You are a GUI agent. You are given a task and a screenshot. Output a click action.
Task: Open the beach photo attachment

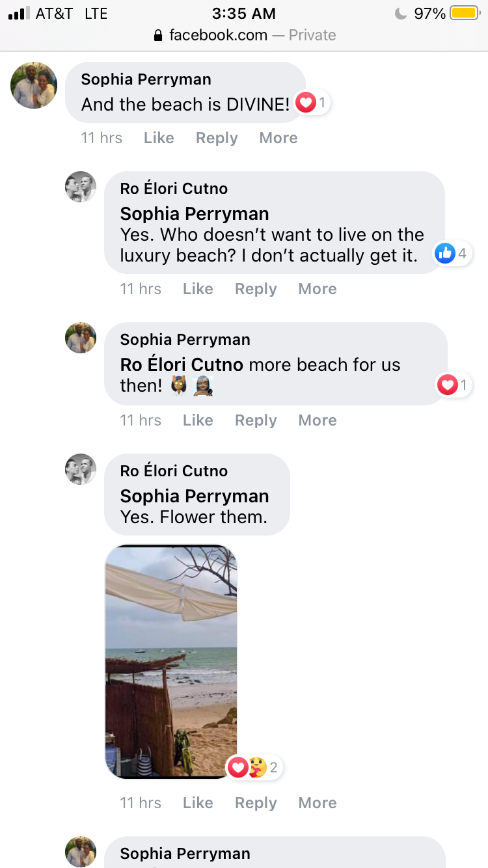pos(171,661)
